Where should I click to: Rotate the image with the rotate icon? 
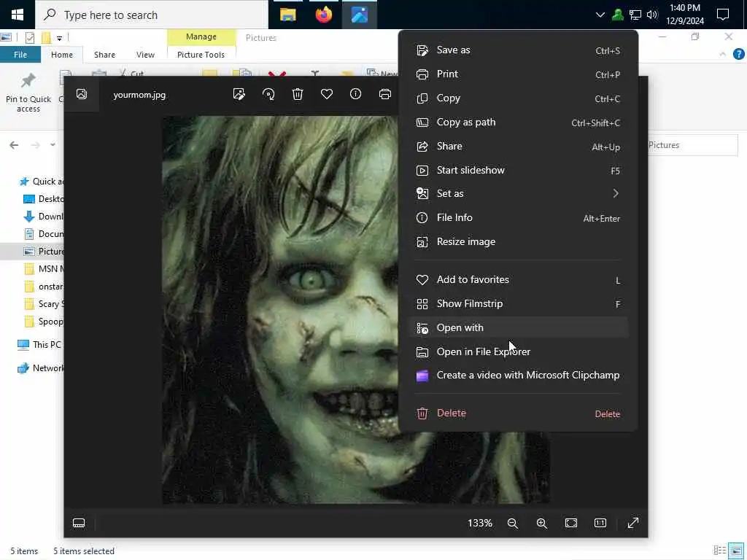point(268,94)
